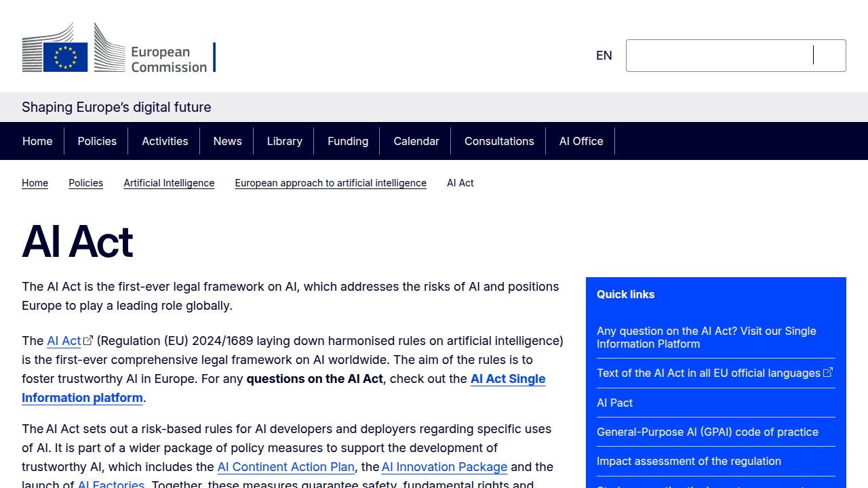The width and height of the screenshot is (868, 488).
Task: Click the European Commission logo
Action: 119,47
